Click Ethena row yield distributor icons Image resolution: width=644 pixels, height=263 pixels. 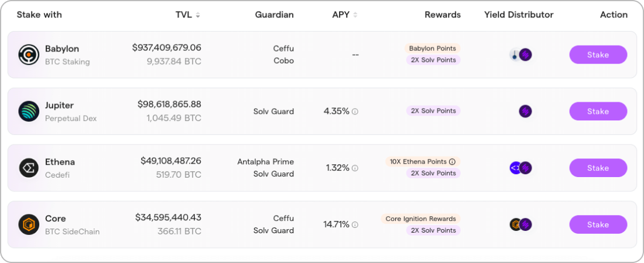coord(521,168)
